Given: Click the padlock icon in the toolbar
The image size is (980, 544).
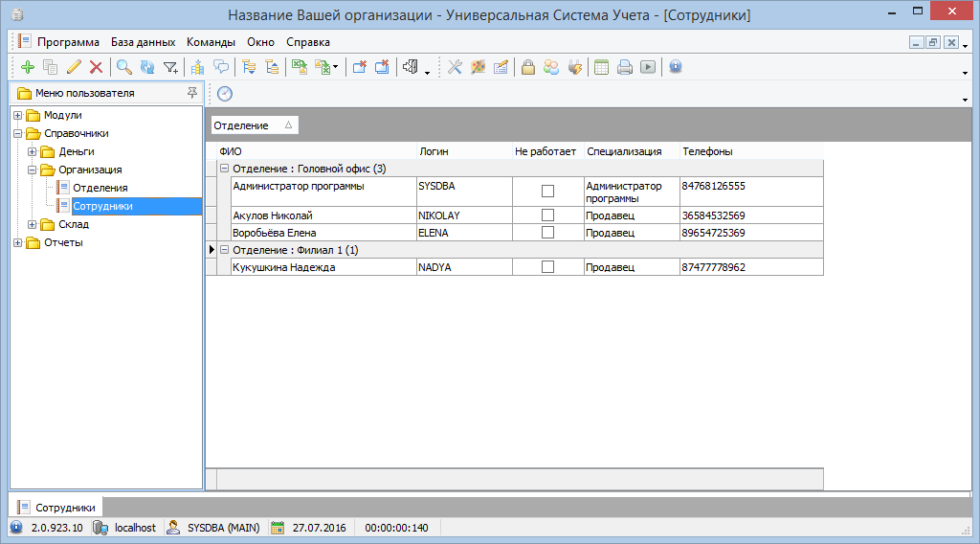Looking at the screenshot, I should pos(527,67).
